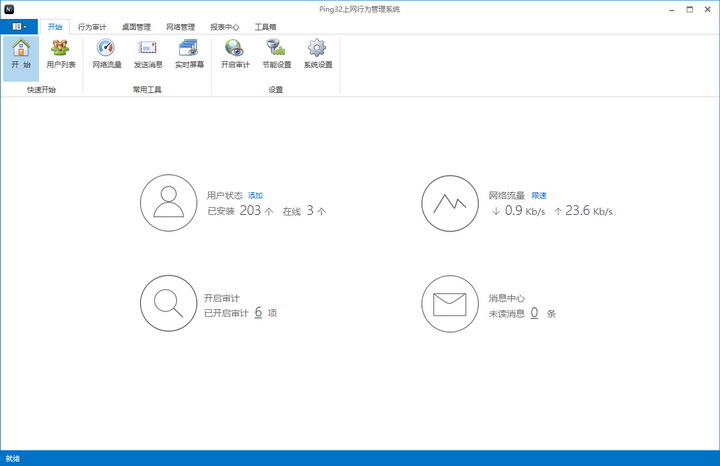Click the online count 3
The image size is (720, 466).
310,210
